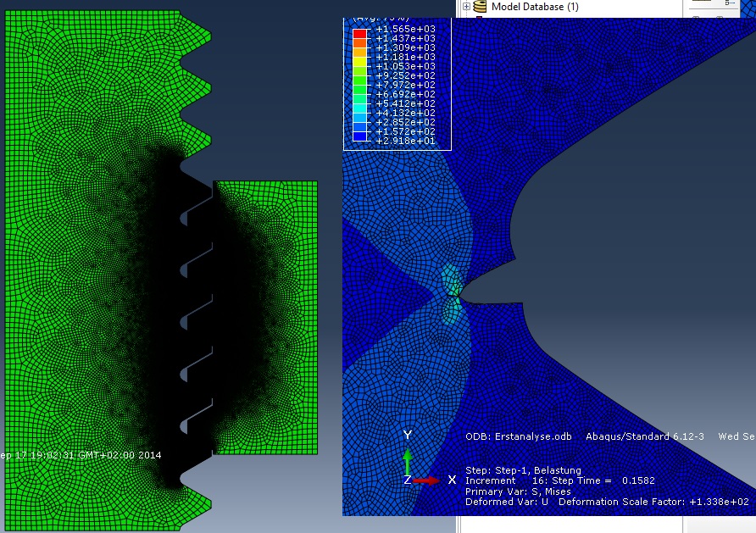756x533 pixels.
Task: Click the Primary Var: S, Mises line
Action: point(518,491)
